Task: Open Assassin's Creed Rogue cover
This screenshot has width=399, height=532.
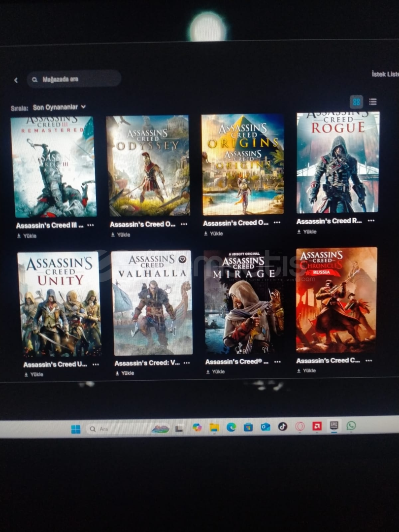Action: 338,163
